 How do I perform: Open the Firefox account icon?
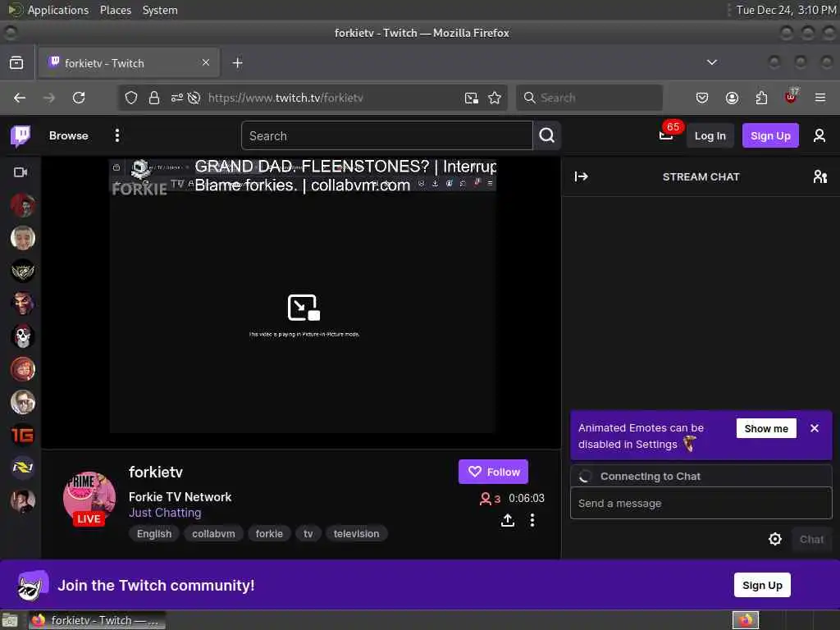732,98
